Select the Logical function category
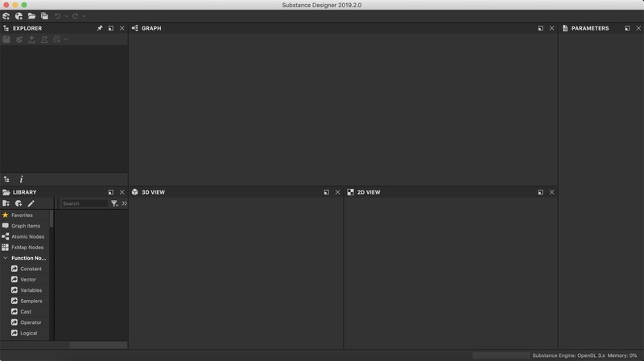 click(x=29, y=333)
